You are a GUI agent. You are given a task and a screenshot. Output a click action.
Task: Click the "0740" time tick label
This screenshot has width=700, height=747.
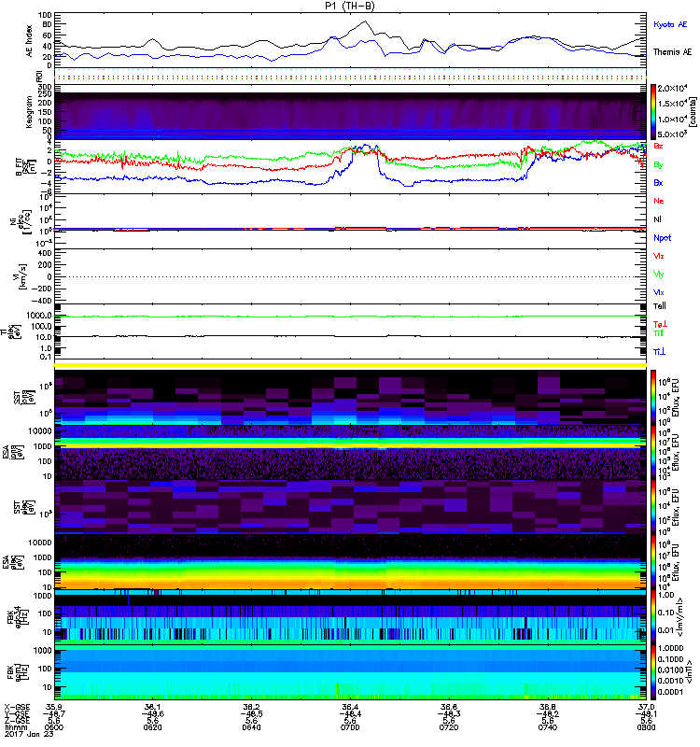pos(548,727)
